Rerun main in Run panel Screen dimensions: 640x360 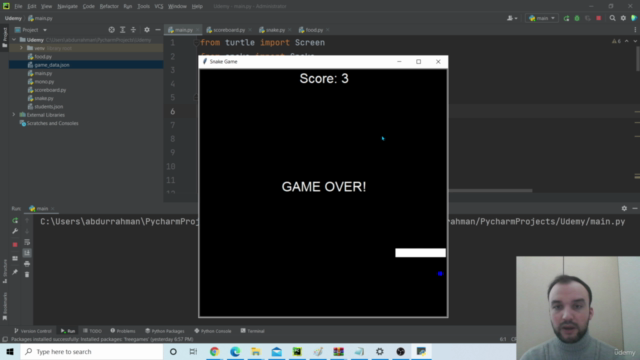tap(15, 220)
